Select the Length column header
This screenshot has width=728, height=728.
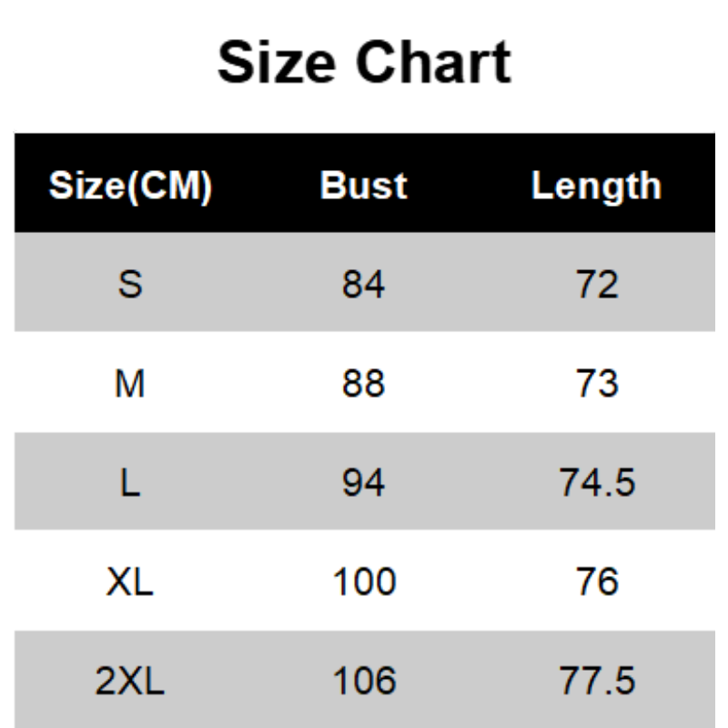point(596,186)
